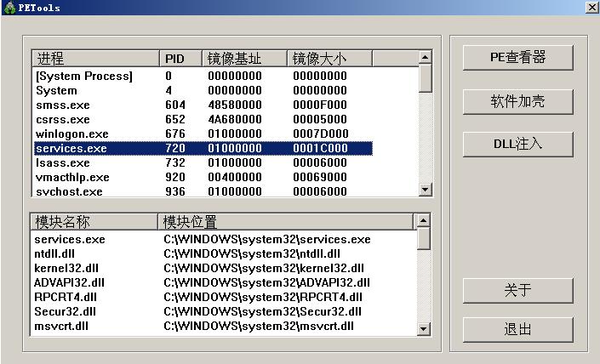
Task: Select the csrss.exe process
Action: (x=203, y=120)
